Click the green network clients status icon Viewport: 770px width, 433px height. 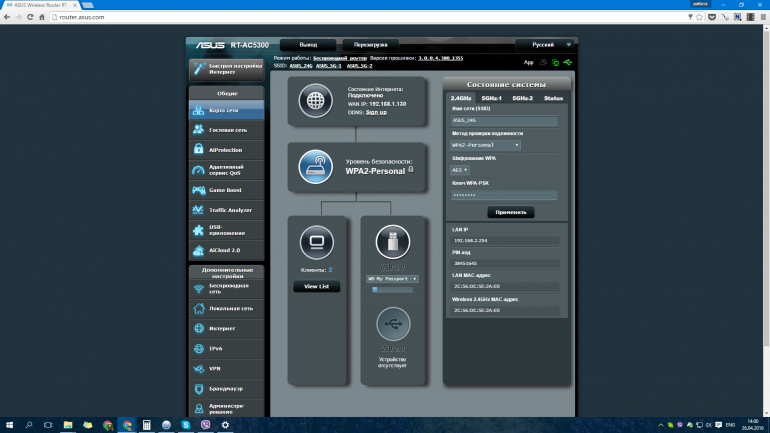(x=555, y=62)
